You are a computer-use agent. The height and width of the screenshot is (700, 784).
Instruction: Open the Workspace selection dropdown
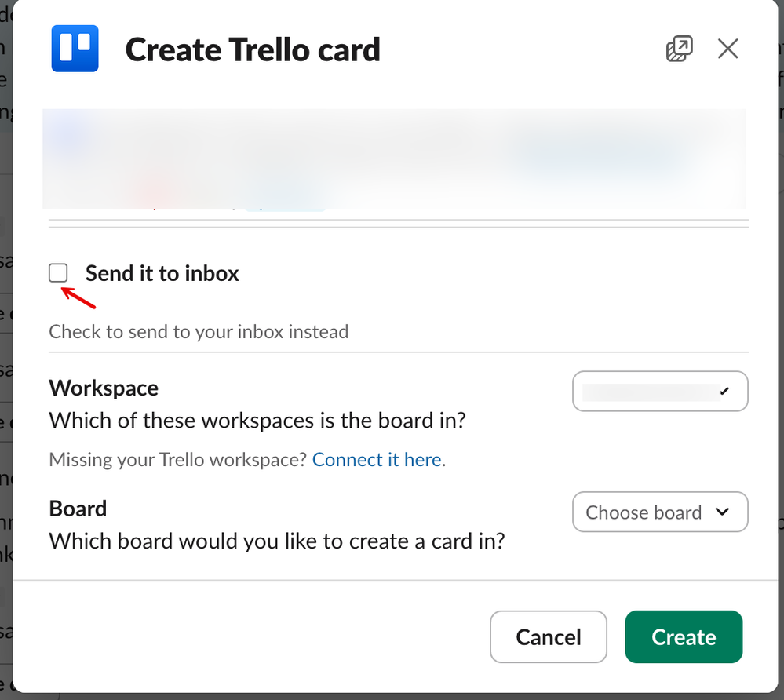pos(660,392)
